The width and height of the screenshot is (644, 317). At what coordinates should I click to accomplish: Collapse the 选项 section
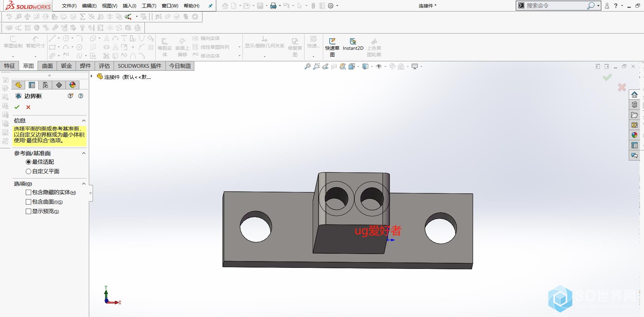84,184
